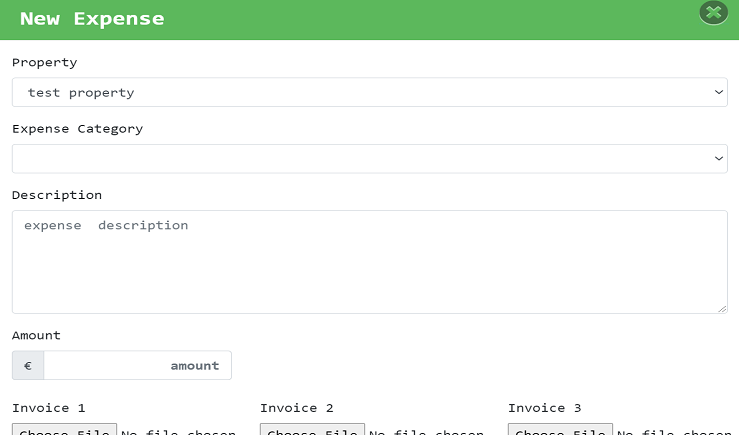Choose a file for Invoice 2
739x435 pixels.
(x=312, y=431)
